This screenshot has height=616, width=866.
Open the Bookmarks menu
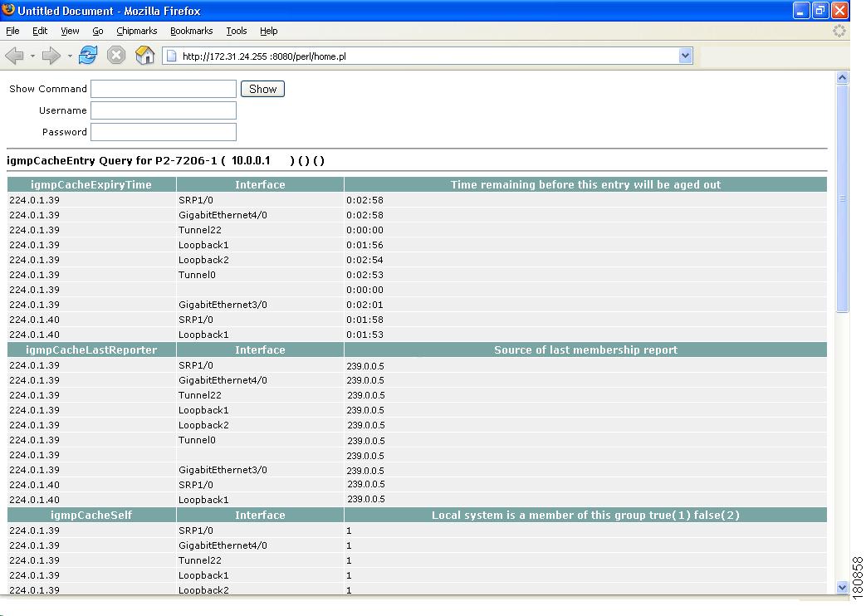[x=191, y=31]
